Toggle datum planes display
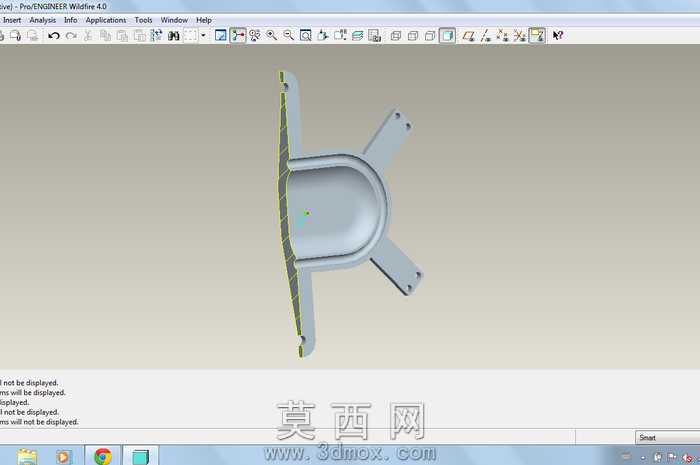The width and height of the screenshot is (700, 465). click(x=468, y=36)
